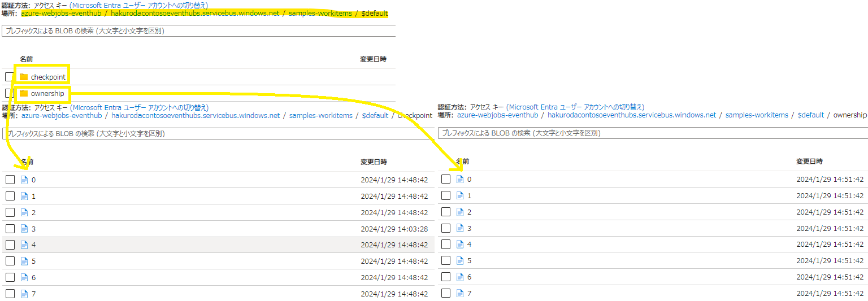
Task: Click file icon of blob 5 in ownership listing
Action: tap(460, 261)
